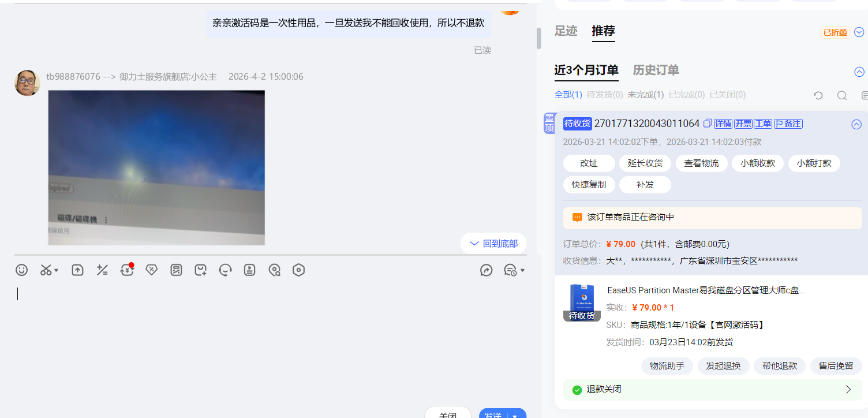Click the upload file icon
The height and width of the screenshot is (418, 868).
[x=77, y=270]
